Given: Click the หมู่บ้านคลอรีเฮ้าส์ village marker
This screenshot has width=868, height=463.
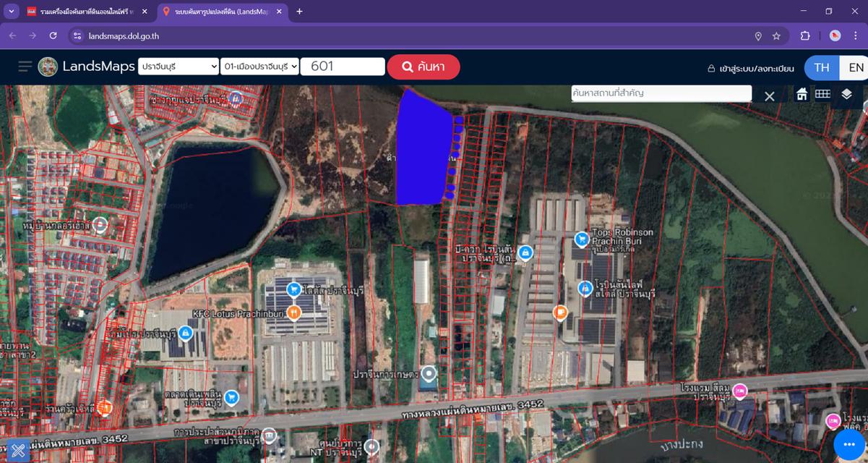Looking at the screenshot, I should pyautogui.click(x=100, y=225).
